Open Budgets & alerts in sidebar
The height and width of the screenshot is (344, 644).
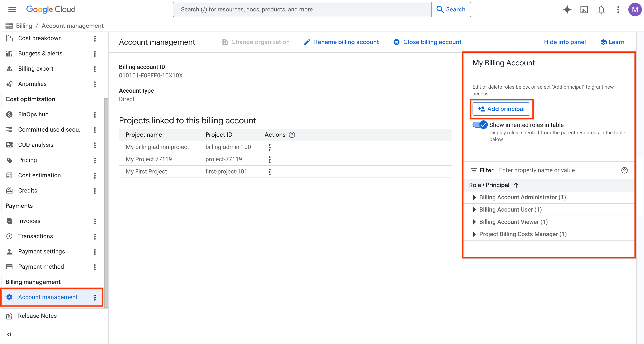point(40,54)
